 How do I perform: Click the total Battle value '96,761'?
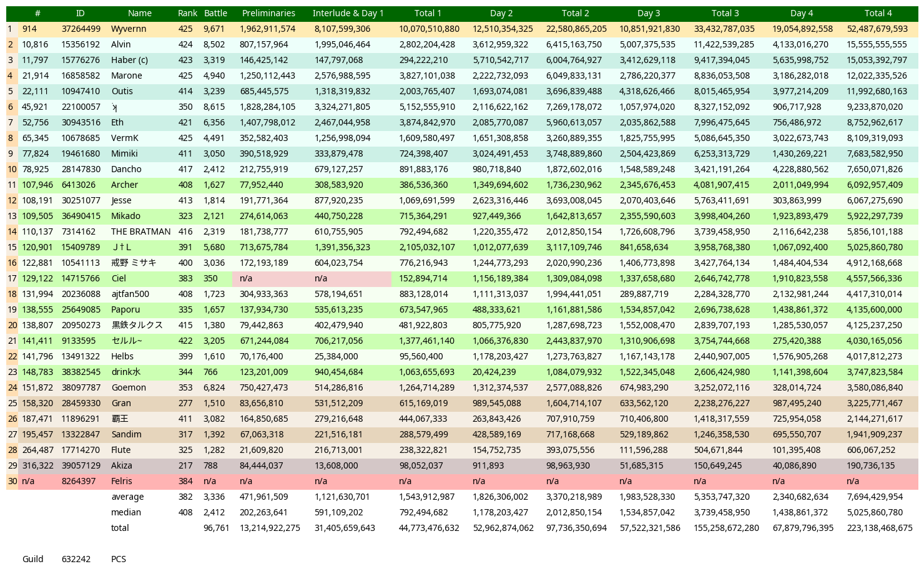pyautogui.click(x=217, y=528)
